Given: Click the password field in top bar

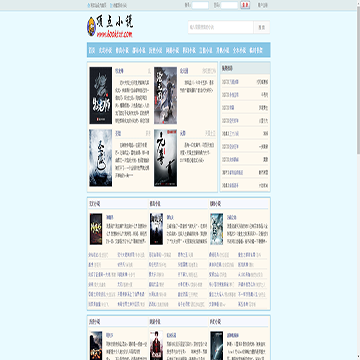Looking at the screenshot, I should click(x=229, y=5).
